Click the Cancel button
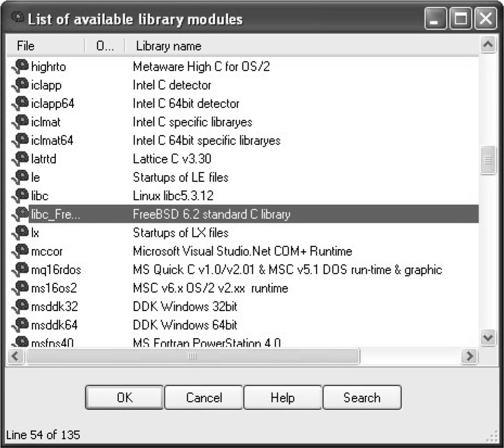This screenshot has width=504, height=448. coord(204,397)
